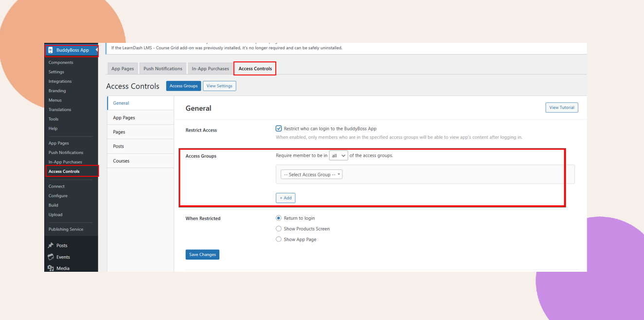Switch to the App Pages tab
This screenshot has height=320, width=644.
pyautogui.click(x=123, y=69)
